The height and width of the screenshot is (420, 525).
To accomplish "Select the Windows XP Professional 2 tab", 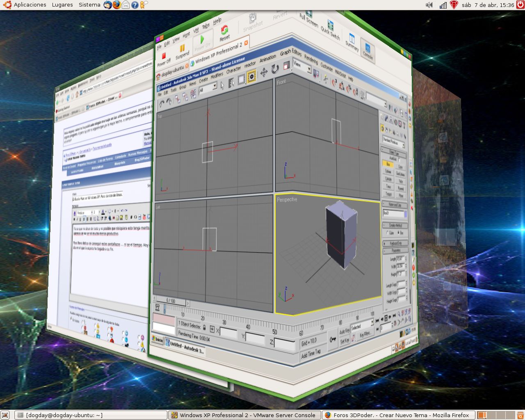I will click(219, 52).
